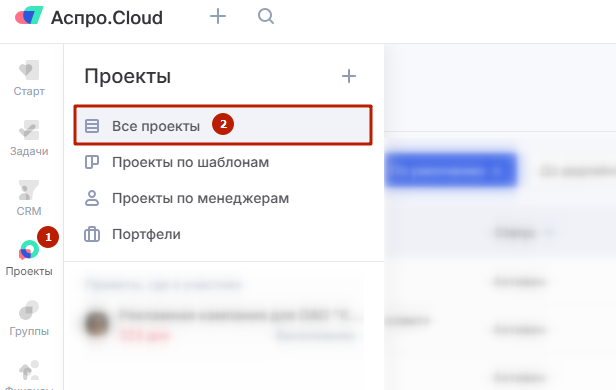Screen dimensions: 616x390
Task: Select Проекты in the left sidebar
Action: coord(29,258)
